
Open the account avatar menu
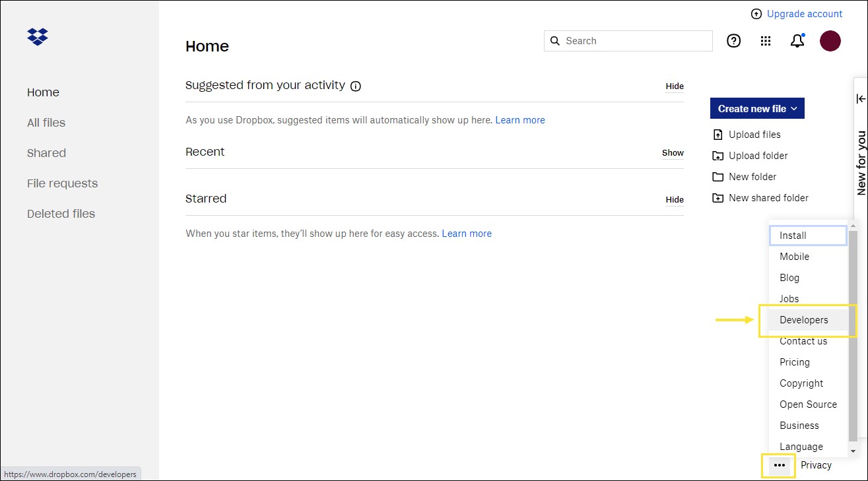tap(830, 40)
